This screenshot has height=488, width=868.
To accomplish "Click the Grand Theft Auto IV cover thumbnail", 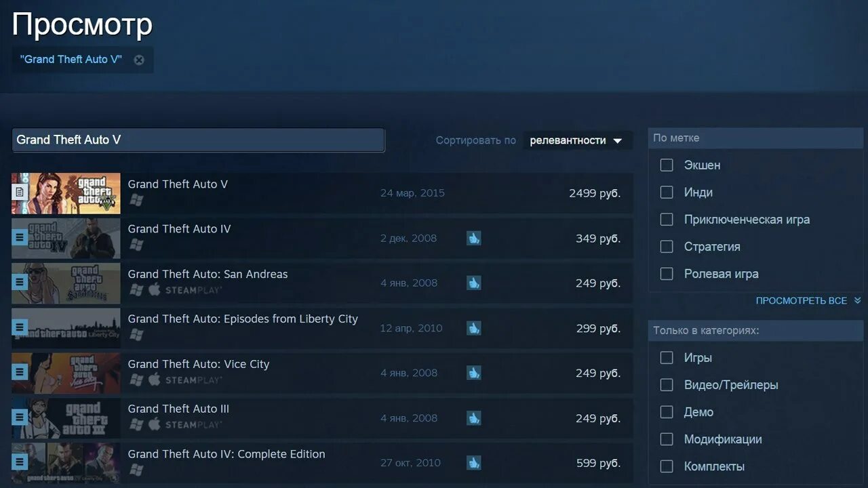I will click(66, 238).
